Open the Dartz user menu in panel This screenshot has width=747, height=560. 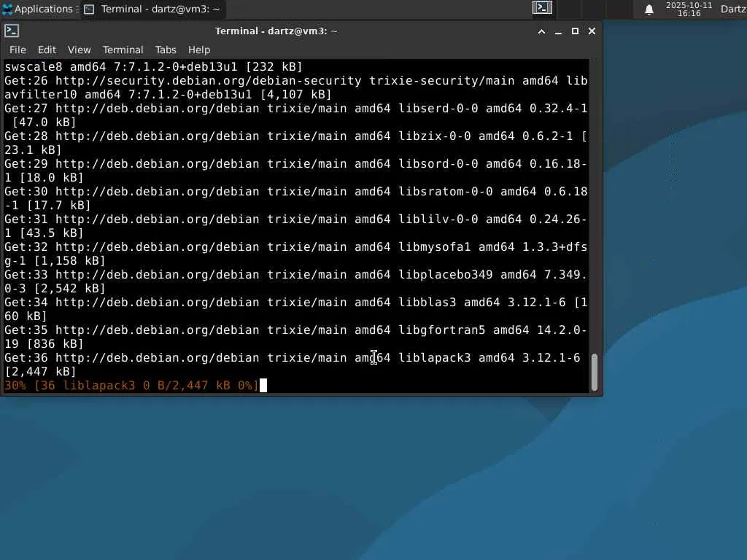coord(733,9)
